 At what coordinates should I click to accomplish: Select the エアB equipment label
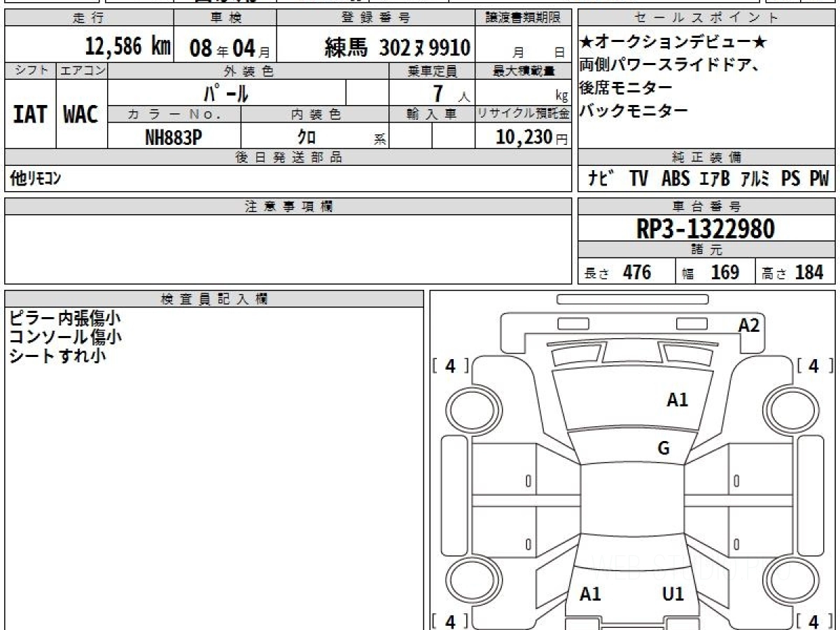(714, 178)
